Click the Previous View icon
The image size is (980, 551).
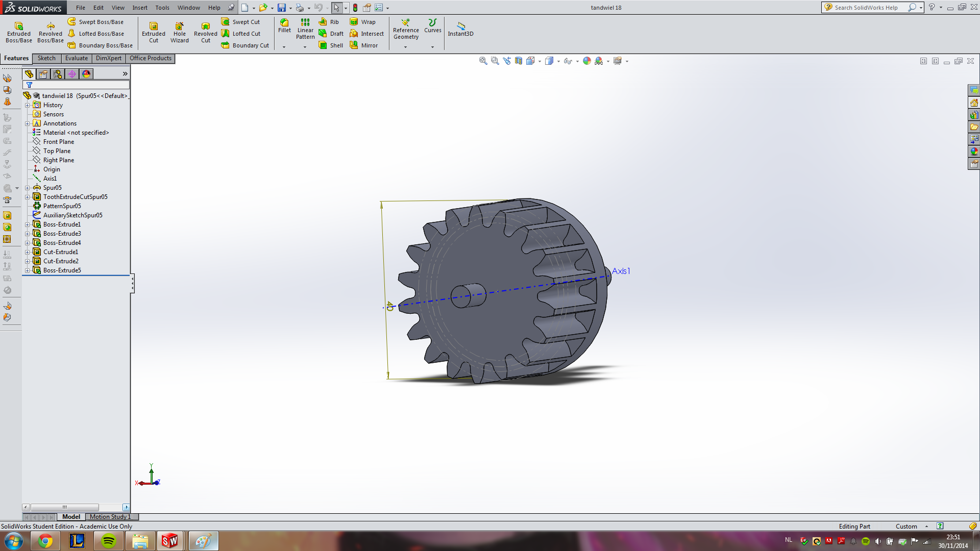click(506, 61)
